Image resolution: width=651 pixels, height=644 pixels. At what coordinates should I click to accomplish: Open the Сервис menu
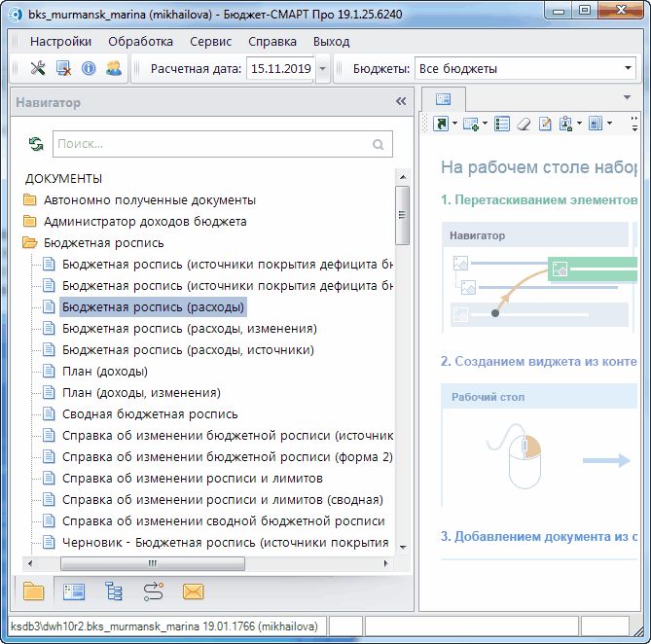pyautogui.click(x=210, y=42)
